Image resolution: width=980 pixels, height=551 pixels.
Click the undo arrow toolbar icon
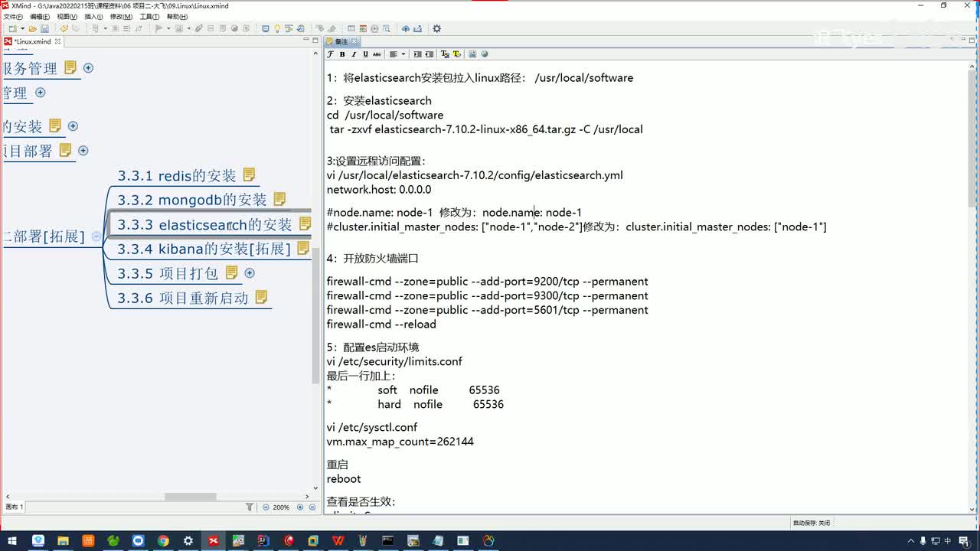[x=64, y=29]
